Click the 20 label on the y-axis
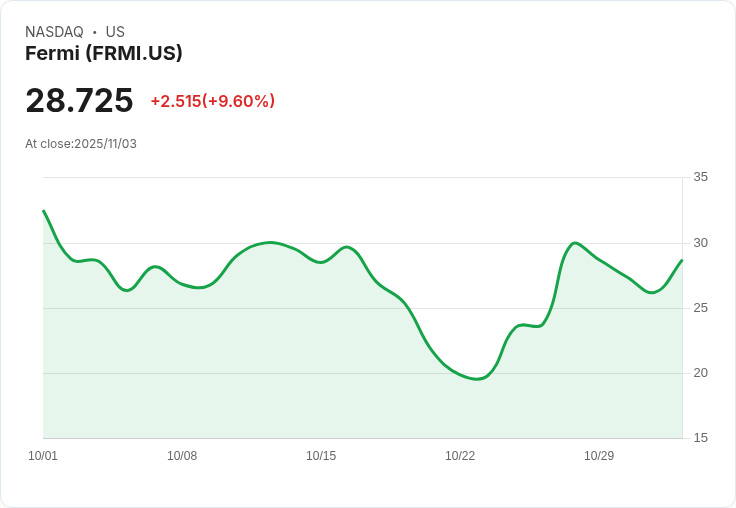The height and width of the screenshot is (508, 736). point(701,373)
